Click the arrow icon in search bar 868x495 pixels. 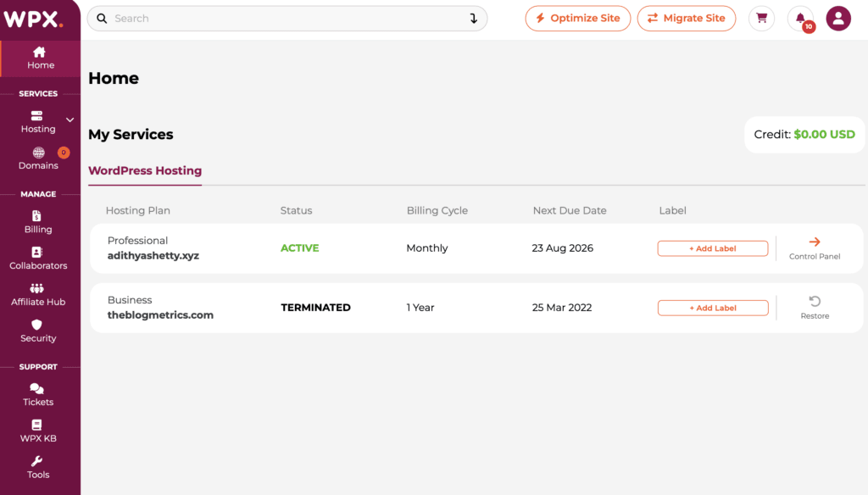[473, 19]
